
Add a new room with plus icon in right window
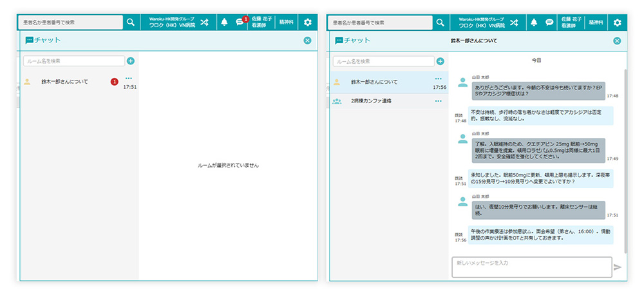[440, 61]
